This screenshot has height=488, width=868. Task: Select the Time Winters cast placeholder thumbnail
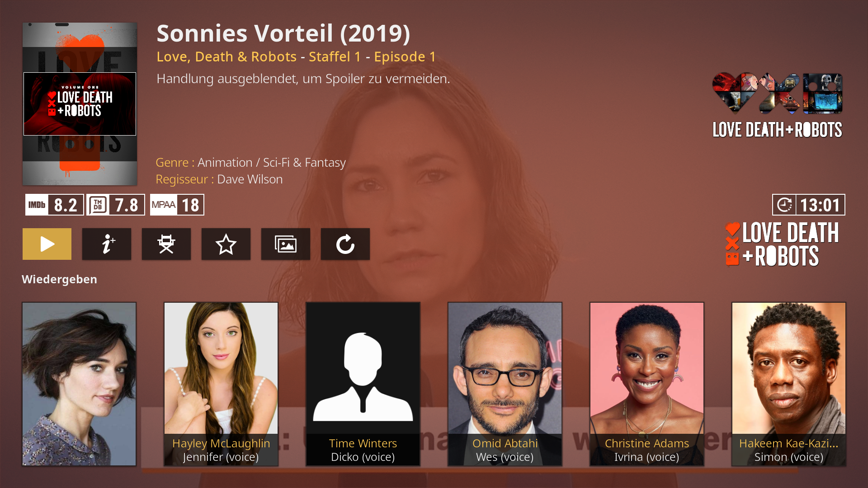[x=363, y=384]
